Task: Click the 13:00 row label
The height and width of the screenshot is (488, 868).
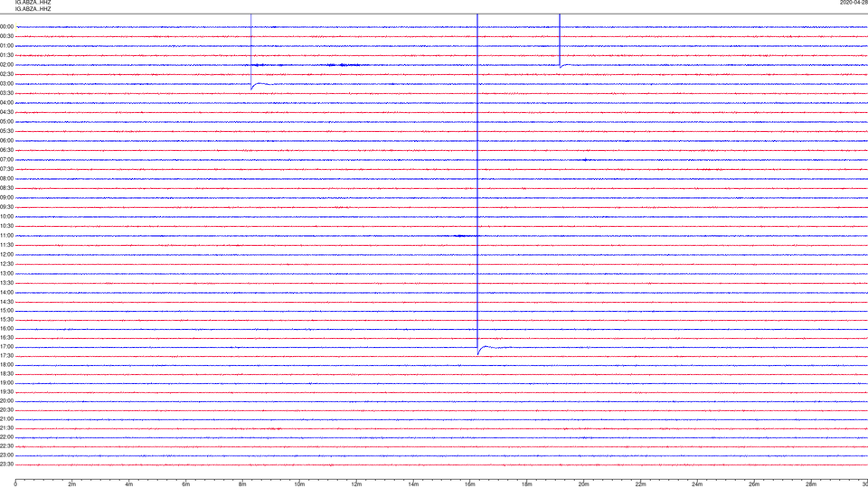Action: pyautogui.click(x=6, y=274)
